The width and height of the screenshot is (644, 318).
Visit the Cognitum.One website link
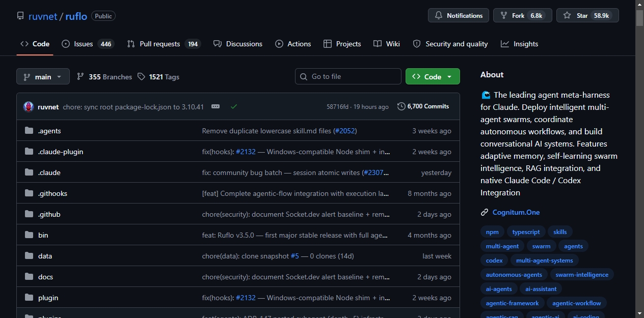pyautogui.click(x=516, y=212)
